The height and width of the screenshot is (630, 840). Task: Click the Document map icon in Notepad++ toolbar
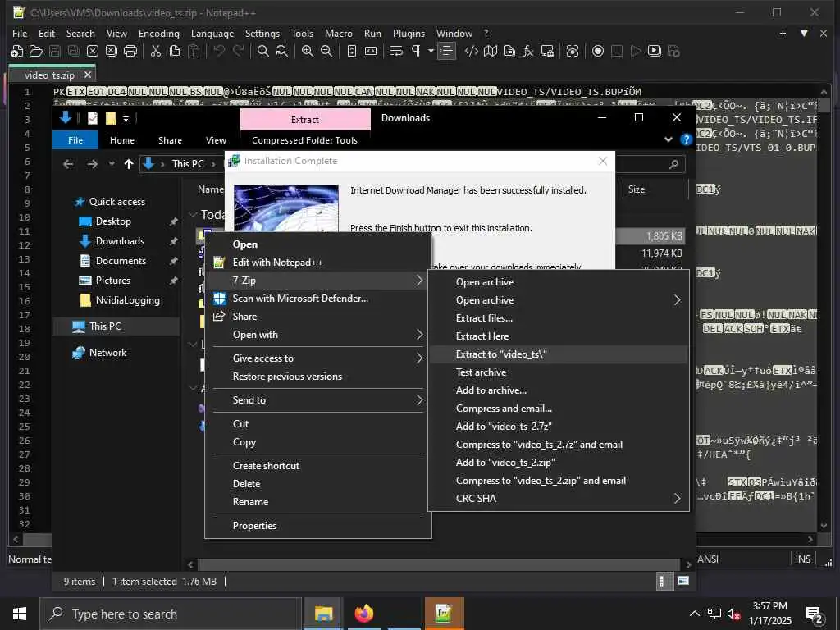(x=491, y=52)
